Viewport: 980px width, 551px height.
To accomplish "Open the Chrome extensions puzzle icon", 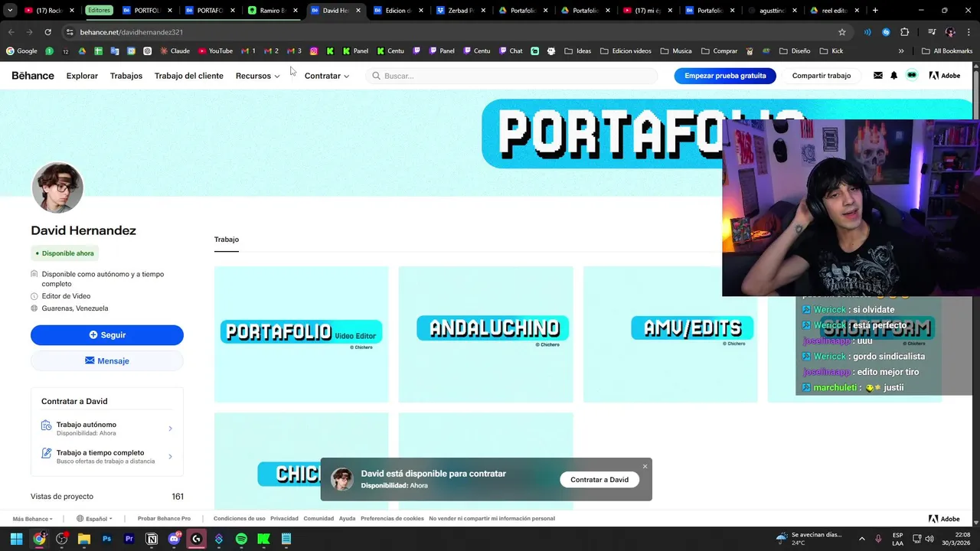I will coord(905,32).
